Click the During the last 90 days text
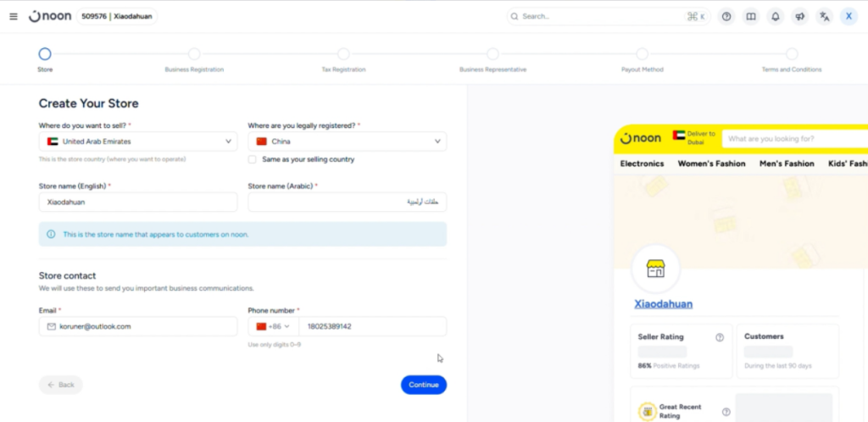Screen dimensions: 868x422 click(778, 365)
